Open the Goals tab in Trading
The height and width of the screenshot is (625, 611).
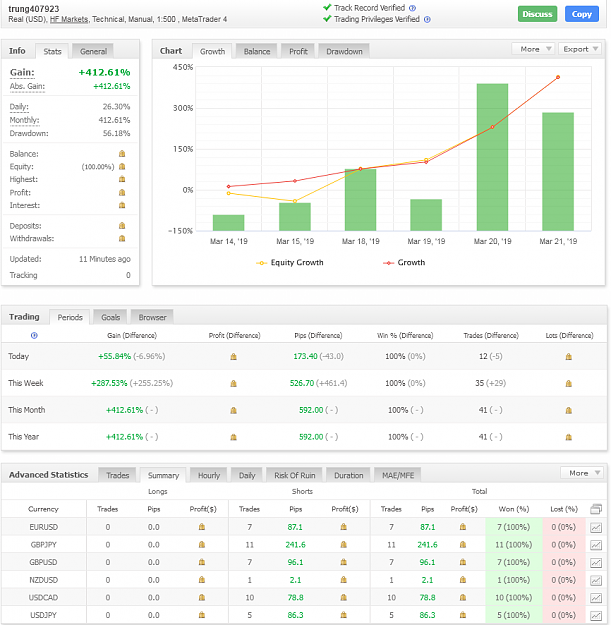coord(110,317)
